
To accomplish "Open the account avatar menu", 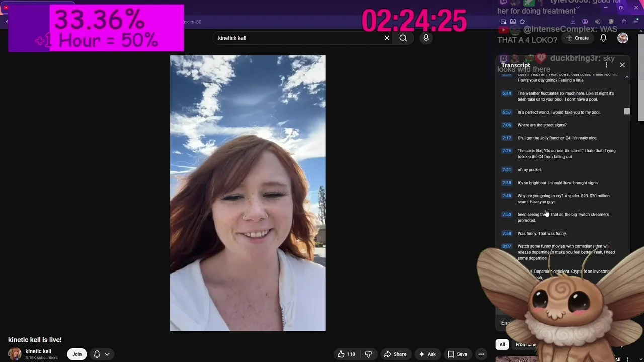I will [x=623, y=38].
